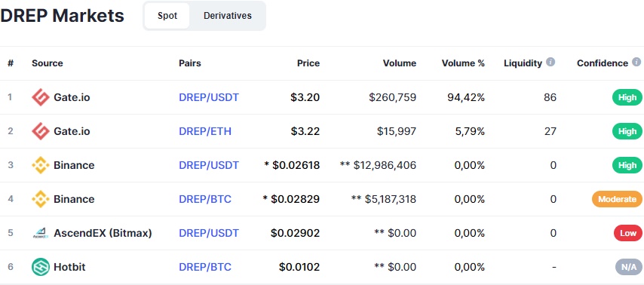Screen dimensions: 644x285
Task: Click the Low confidence badge
Action: coord(628,233)
